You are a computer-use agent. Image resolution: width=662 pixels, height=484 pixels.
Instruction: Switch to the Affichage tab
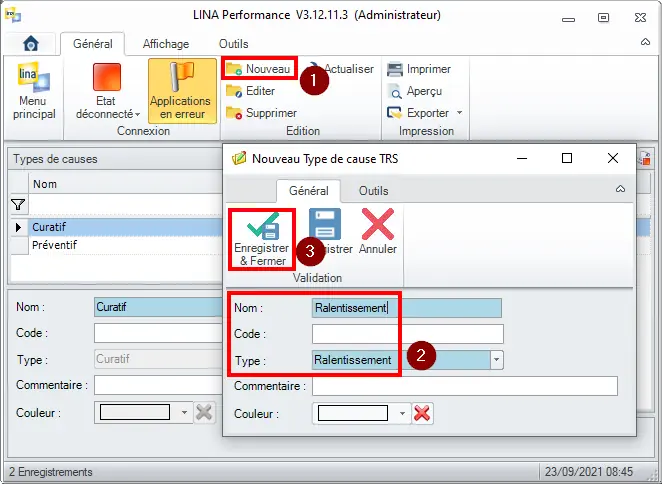166,44
